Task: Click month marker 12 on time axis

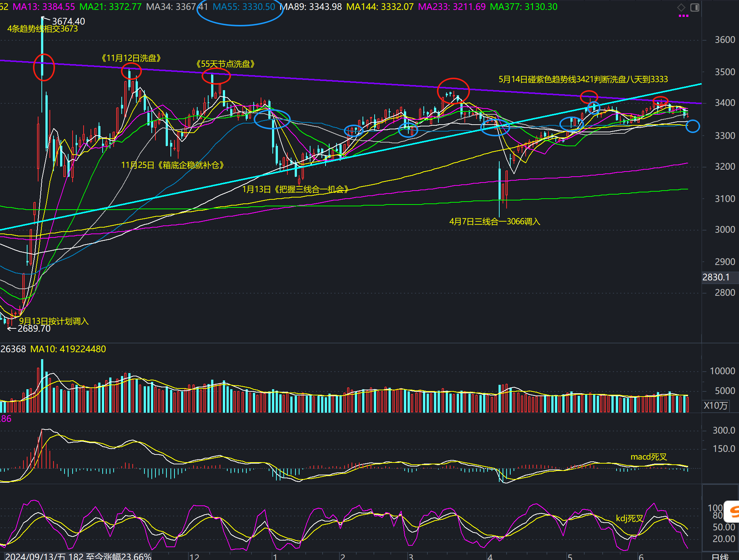Action: [x=194, y=557]
